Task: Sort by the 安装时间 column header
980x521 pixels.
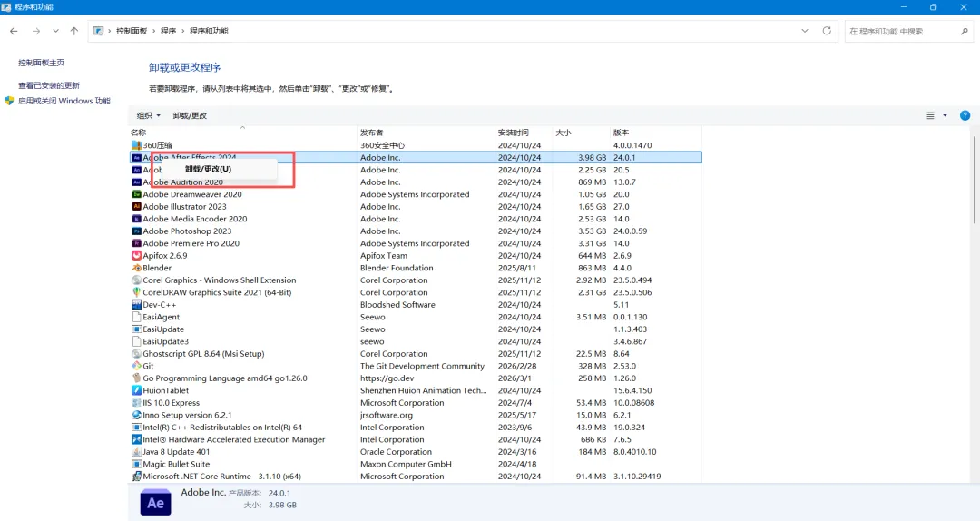Action: click(x=524, y=133)
